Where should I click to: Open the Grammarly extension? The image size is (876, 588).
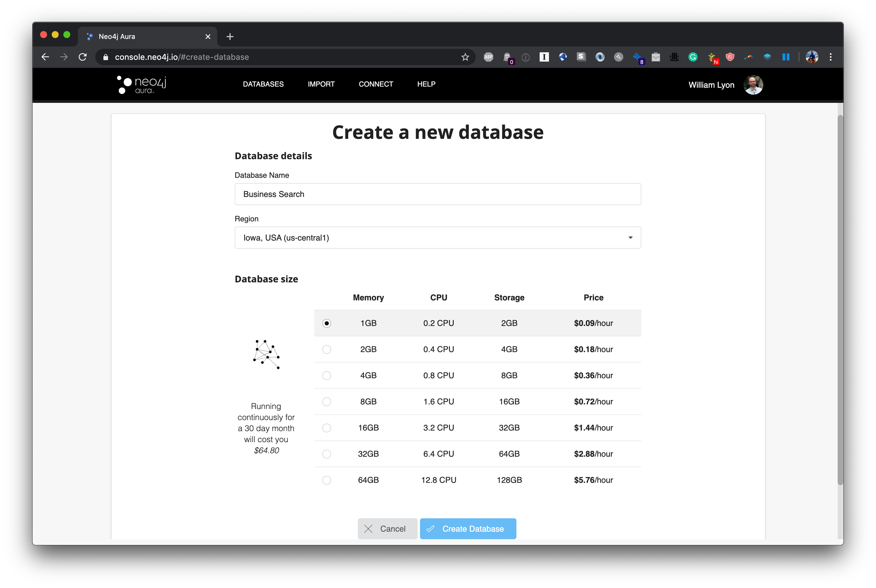pyautogui.click(x=693, y=57)
